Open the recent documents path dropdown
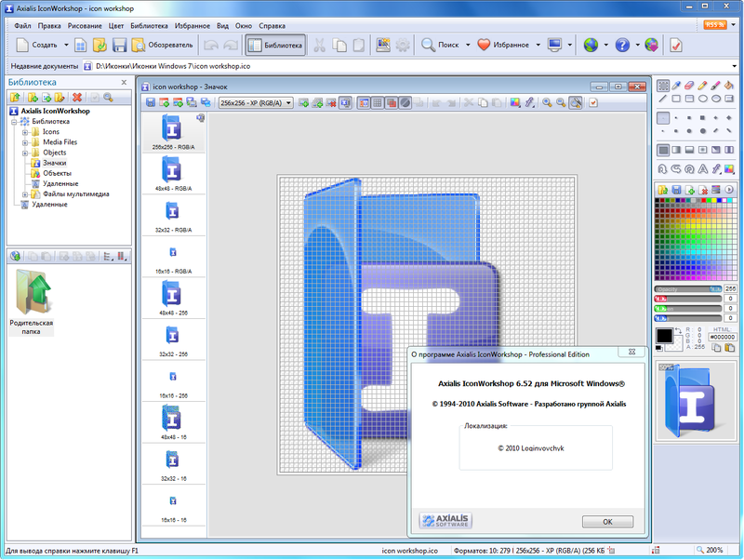744x560 pixels. pos(735,66)
